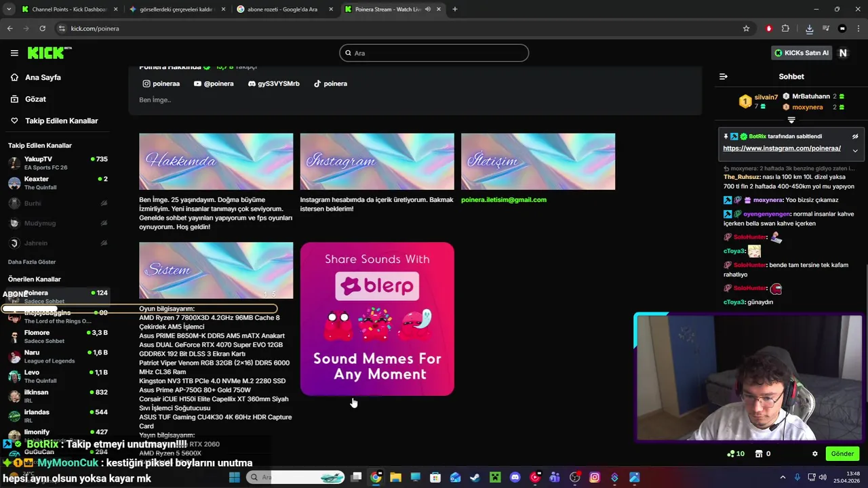Click KICKs Satın Al button
Screen dimensions: 868x488
coord(802,53)
